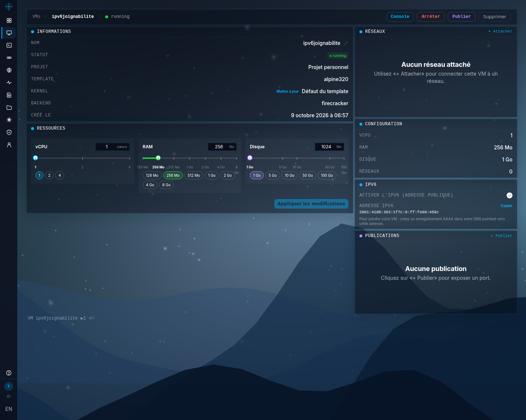This screenshot has width=526, height=420.
Task: Open the activity pulse icon in sidebar
Action: (x=9, y=83)
